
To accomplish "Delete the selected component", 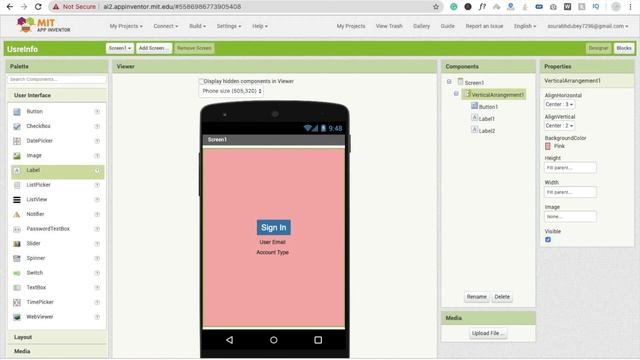I will [502, 297].
